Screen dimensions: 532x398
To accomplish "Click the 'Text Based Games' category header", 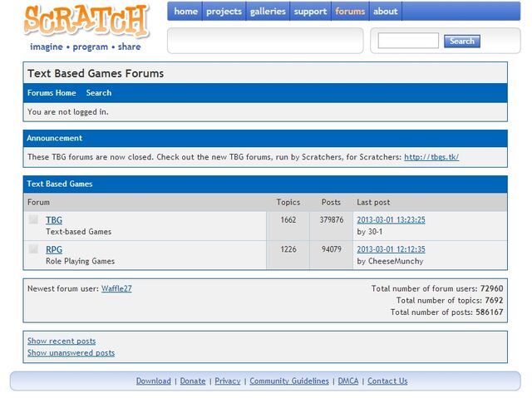I will (265, 184).
